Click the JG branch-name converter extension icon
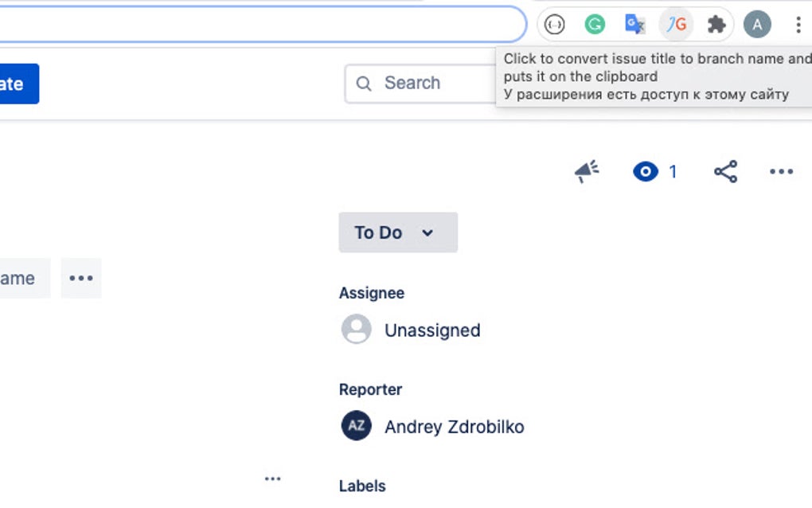812x508 pixels. (x=676, y=24)
